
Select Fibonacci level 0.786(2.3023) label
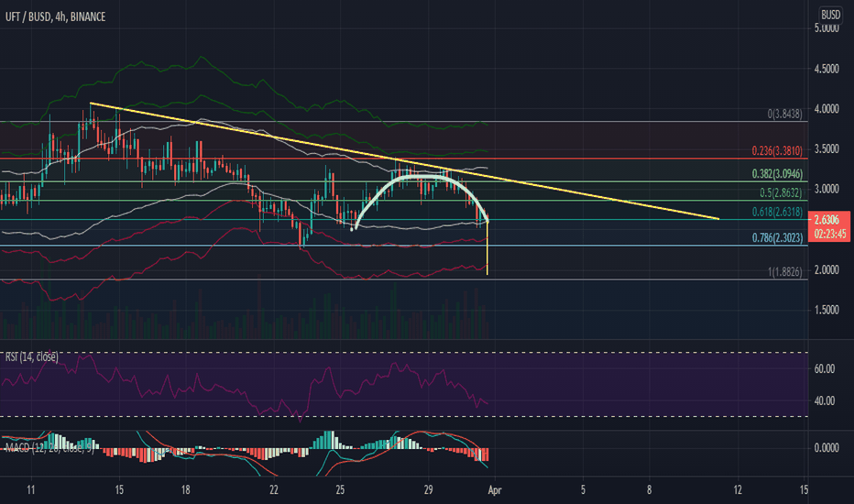[x=777, y=237]
